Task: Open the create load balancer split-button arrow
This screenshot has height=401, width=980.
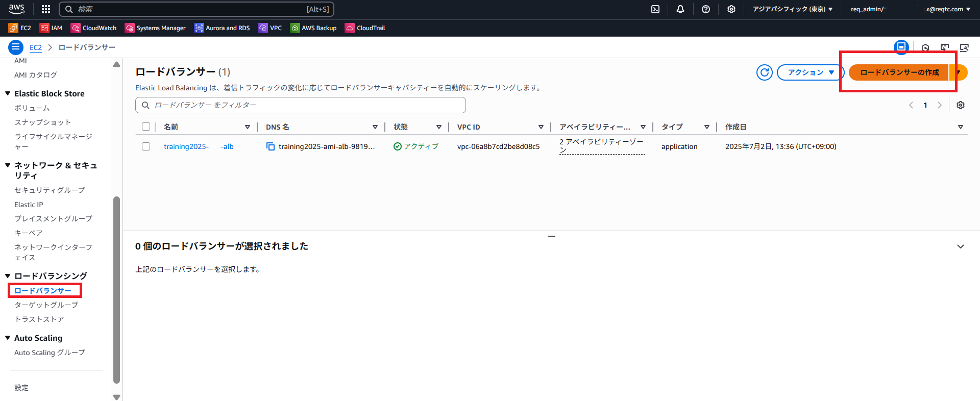Action: tap(959, 72)
